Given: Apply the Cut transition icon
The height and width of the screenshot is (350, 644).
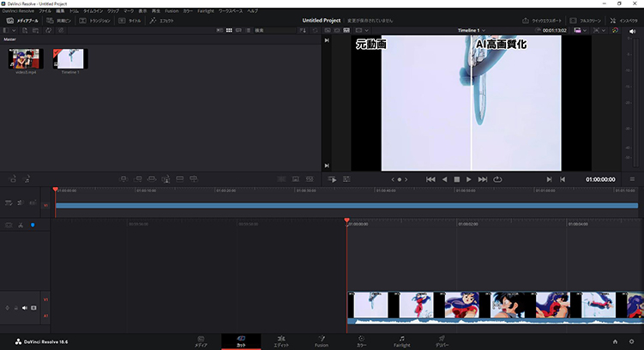Looking at the screenshot, I should click(x=281, y=179).
